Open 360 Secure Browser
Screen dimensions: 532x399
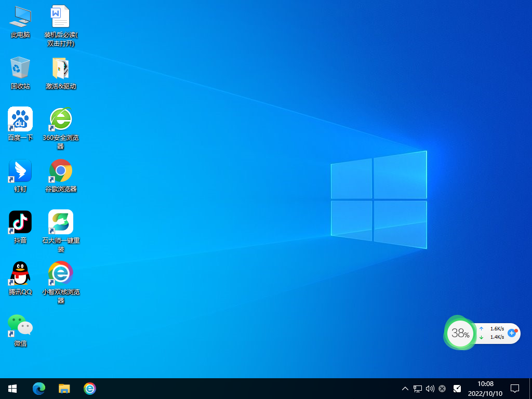click(x=60, y=119)
